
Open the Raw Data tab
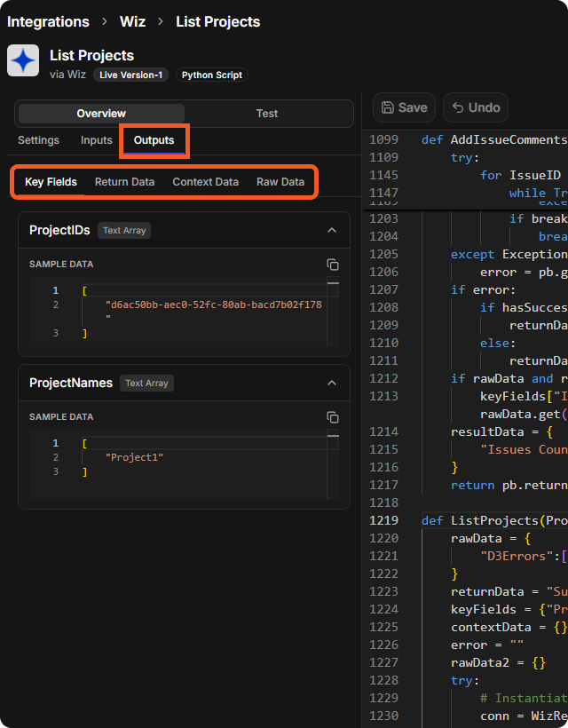tap(280, 182)
